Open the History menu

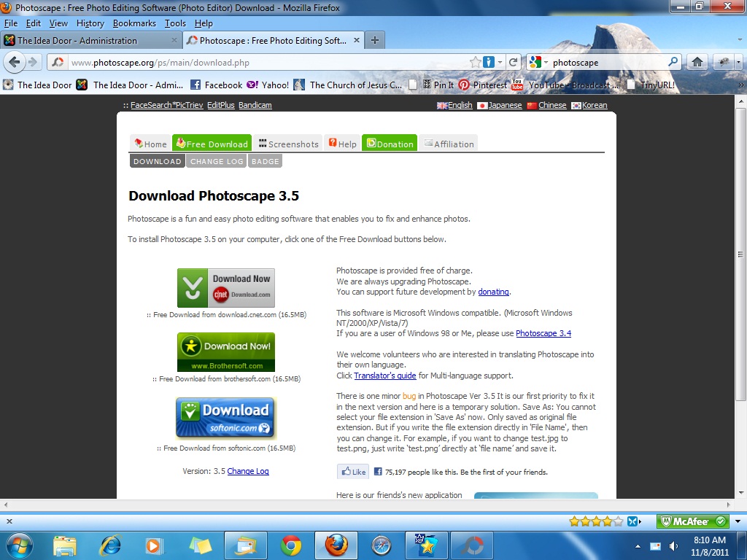(x=90, y=23)
